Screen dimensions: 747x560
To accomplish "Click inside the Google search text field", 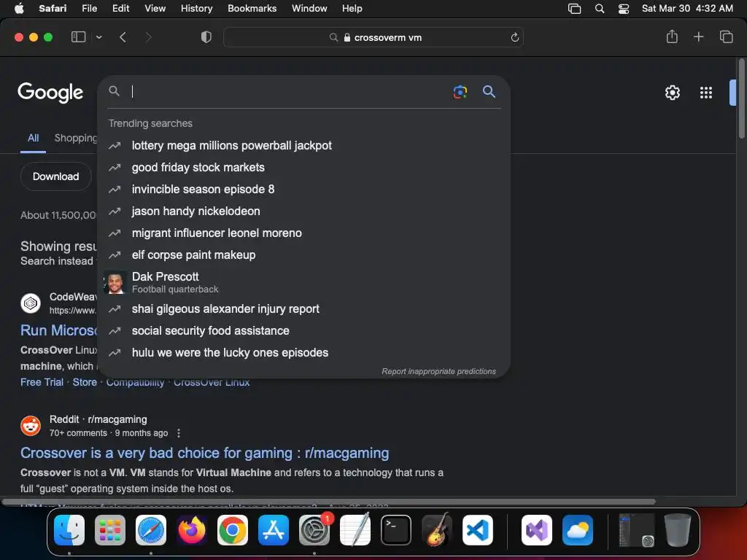I will (289, 91).
